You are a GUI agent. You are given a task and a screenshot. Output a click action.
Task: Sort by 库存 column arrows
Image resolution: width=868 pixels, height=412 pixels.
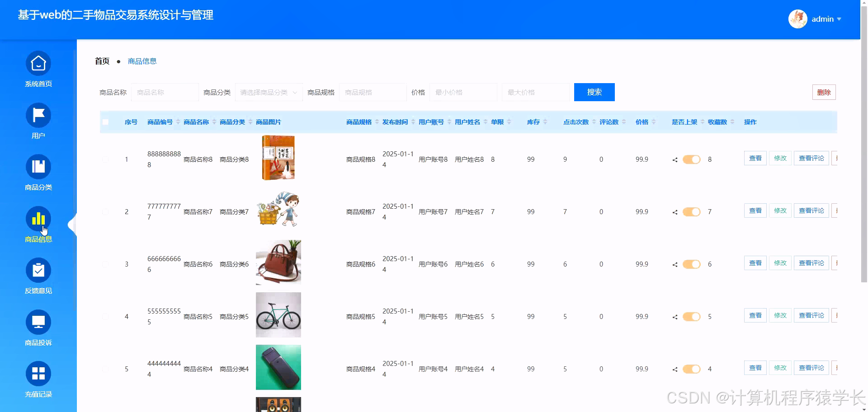[x=545, y=122]
